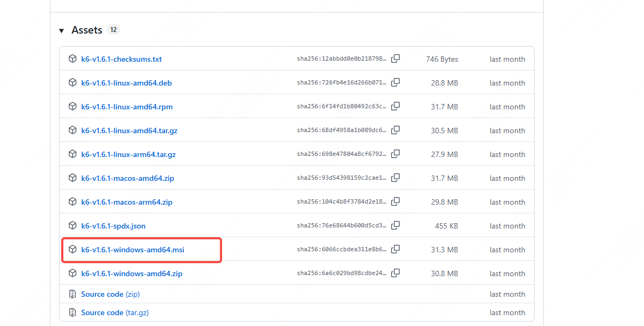Copy sha256 hash for macos-arm64.zip
This screenshot has width=644, height=326.
tap(395, 201)
